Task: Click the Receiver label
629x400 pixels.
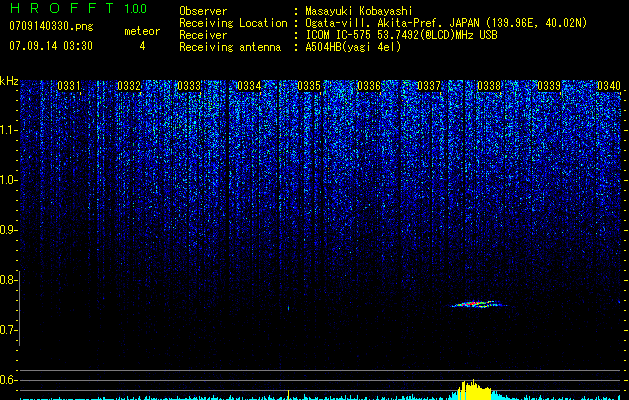Action: tap(203, 35)
